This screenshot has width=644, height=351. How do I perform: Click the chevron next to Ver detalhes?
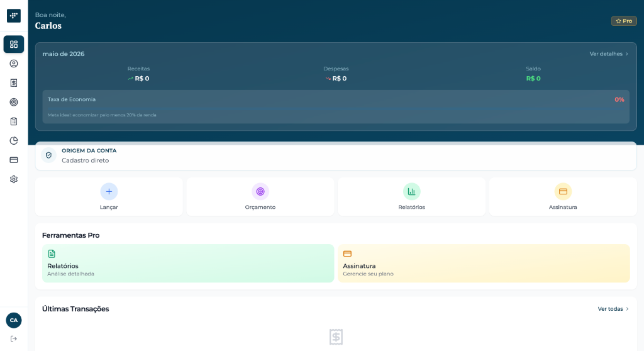tap(627, 54)
